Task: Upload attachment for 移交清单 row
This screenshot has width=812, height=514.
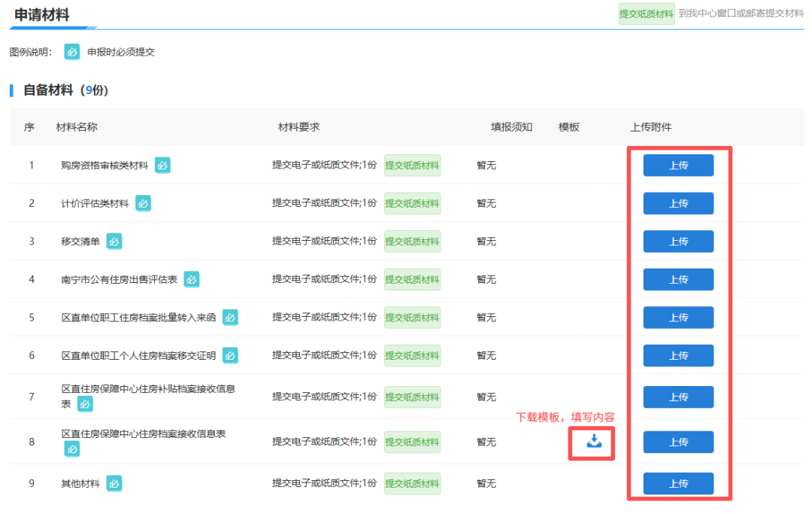Action: (677, 242)
